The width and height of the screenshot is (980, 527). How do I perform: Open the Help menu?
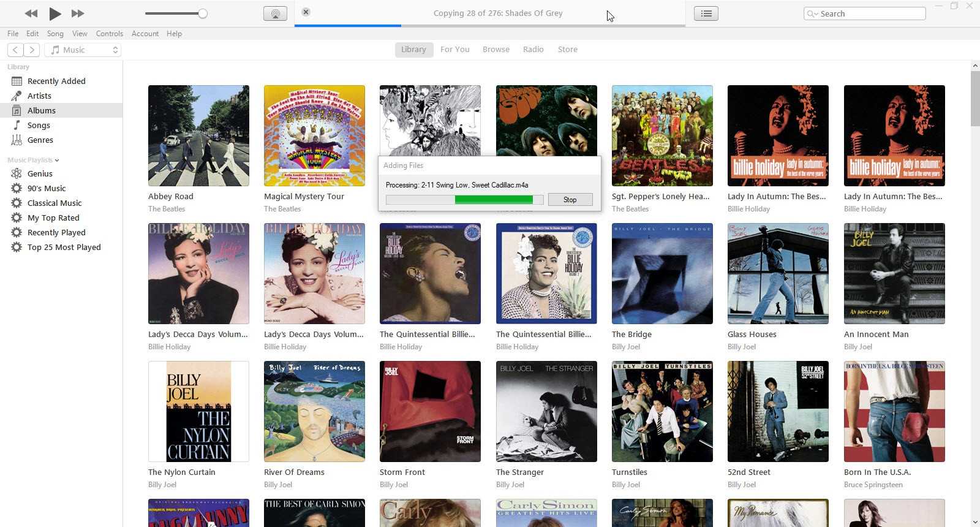[174, 34]
